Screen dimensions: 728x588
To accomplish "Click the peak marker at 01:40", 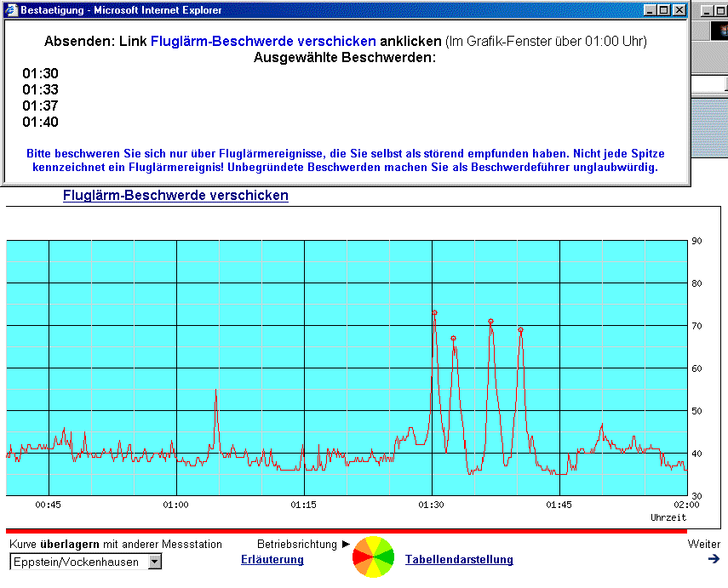I will tap(520, 330).
